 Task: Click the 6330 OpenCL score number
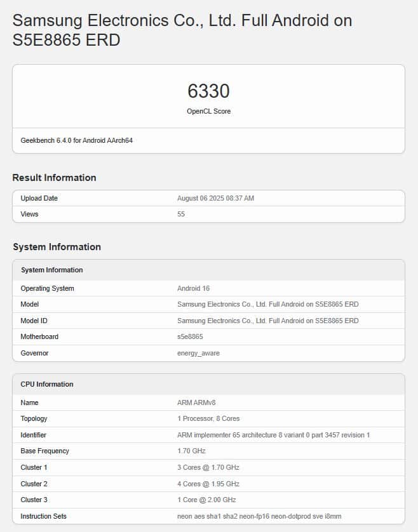click(x=208, y=91)
